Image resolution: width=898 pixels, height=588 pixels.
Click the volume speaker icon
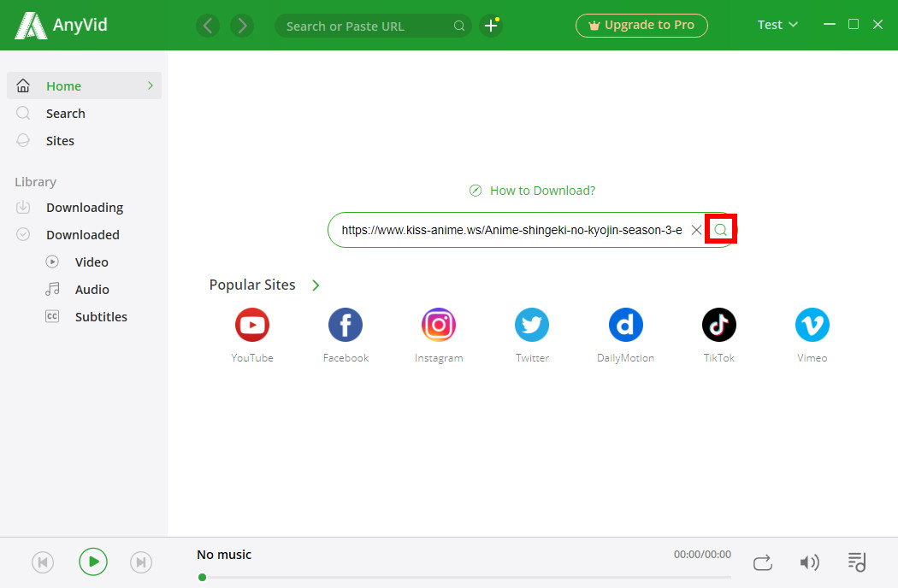[809, 563]
